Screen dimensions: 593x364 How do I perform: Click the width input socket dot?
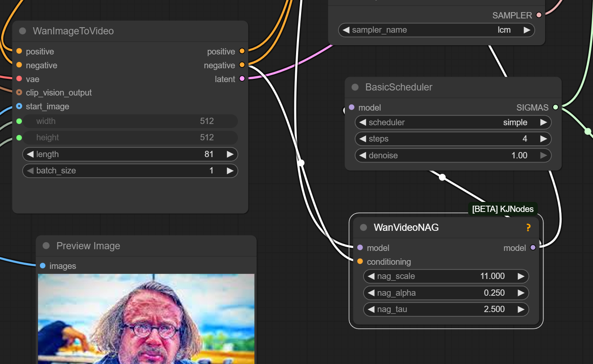tap(19, 121)
